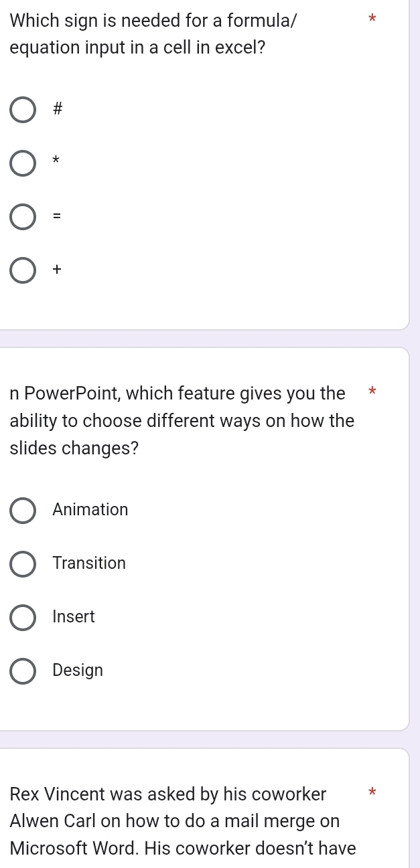Click the '+' option label text
Viewport: 420px width, 868px height.
pos(57,270)
